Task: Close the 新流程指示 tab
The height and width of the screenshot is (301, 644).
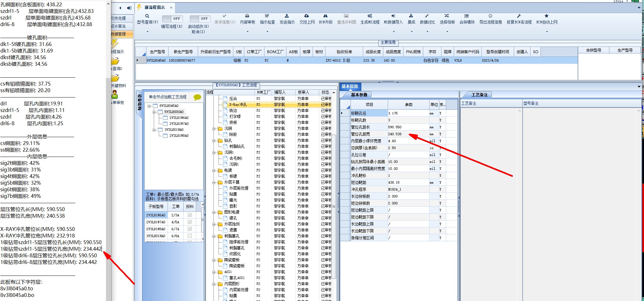Action: pyautogui.click(x=171, y=8)
